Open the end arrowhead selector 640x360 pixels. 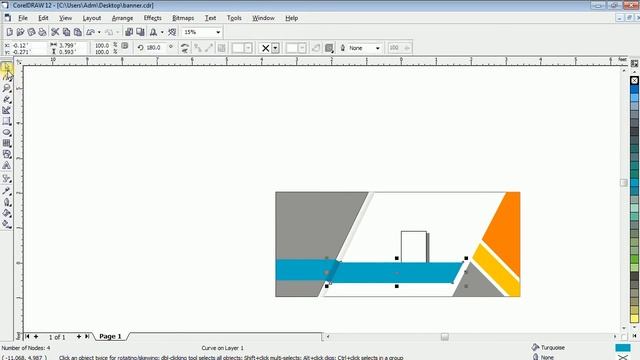tap(296, 48)
